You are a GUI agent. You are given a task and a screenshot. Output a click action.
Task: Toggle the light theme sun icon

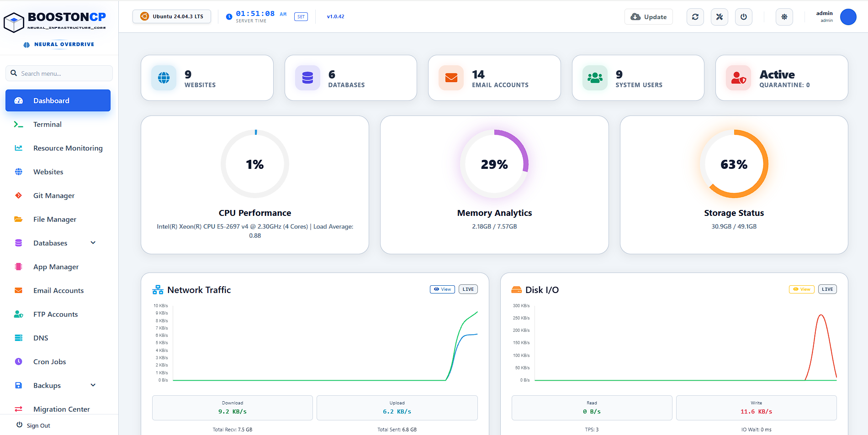coord(784,17)
